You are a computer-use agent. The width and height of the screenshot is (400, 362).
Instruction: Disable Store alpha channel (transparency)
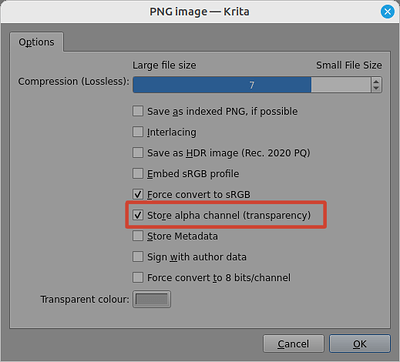pyautogui.click(x=138, y=215)
